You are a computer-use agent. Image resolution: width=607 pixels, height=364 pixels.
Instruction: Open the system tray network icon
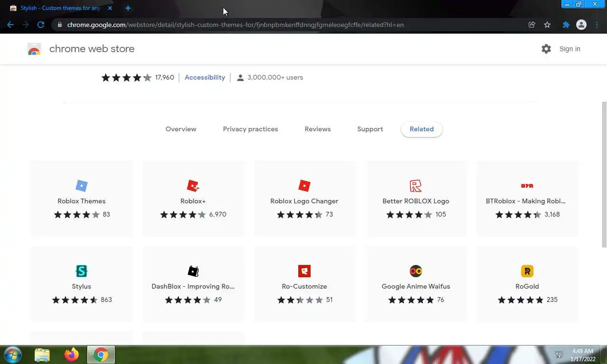(x=559, y=355)
